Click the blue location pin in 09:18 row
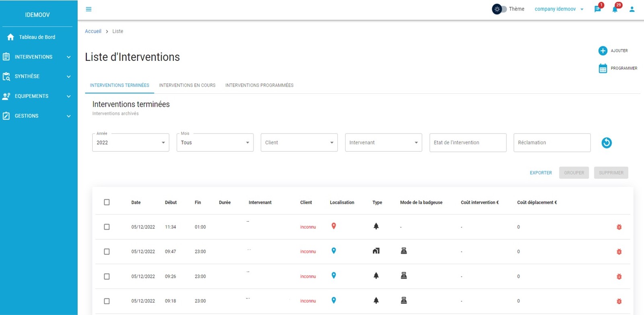Screen dimensions: 644x315 coord(334,300)
